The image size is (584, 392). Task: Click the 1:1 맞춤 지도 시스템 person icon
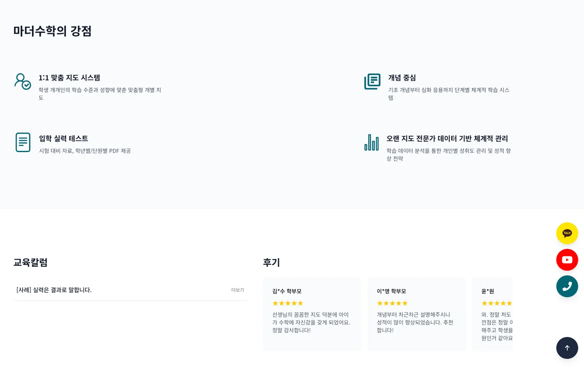pyautogui.click(x=22, y=81)
